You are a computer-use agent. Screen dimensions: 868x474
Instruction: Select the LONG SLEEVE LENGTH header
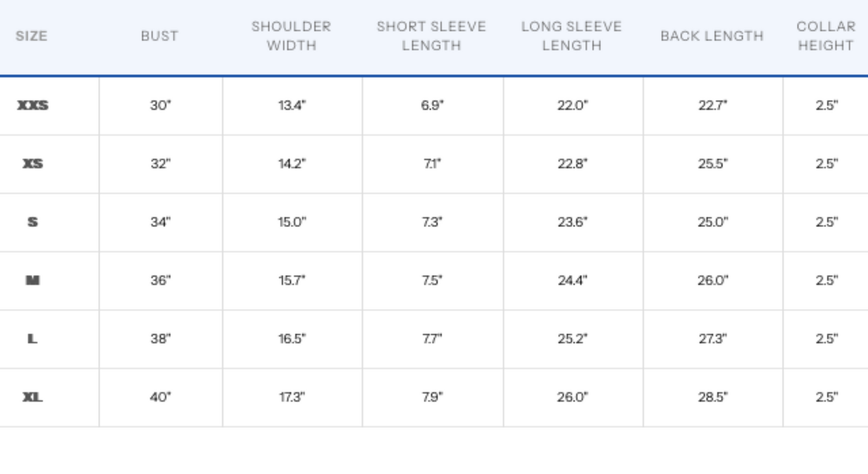(x=571, y=36)
